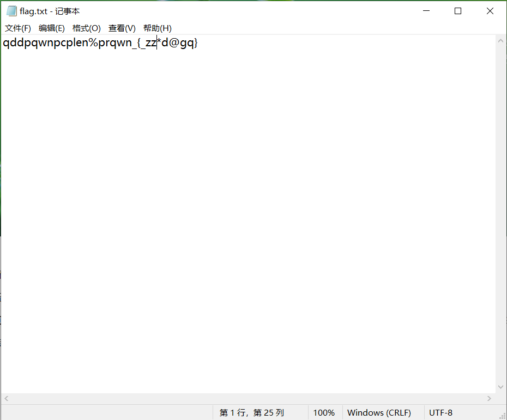Click the UTF-8 encoding indicator
The width and height of the screenshot is (507, 420).
point(440,413)
